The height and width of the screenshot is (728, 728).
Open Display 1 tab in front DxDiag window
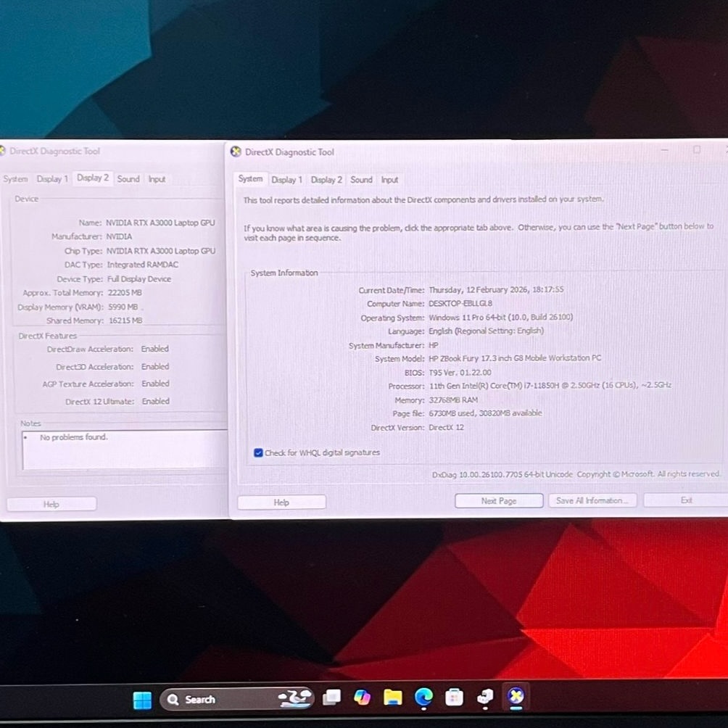[x=286, y=180]
